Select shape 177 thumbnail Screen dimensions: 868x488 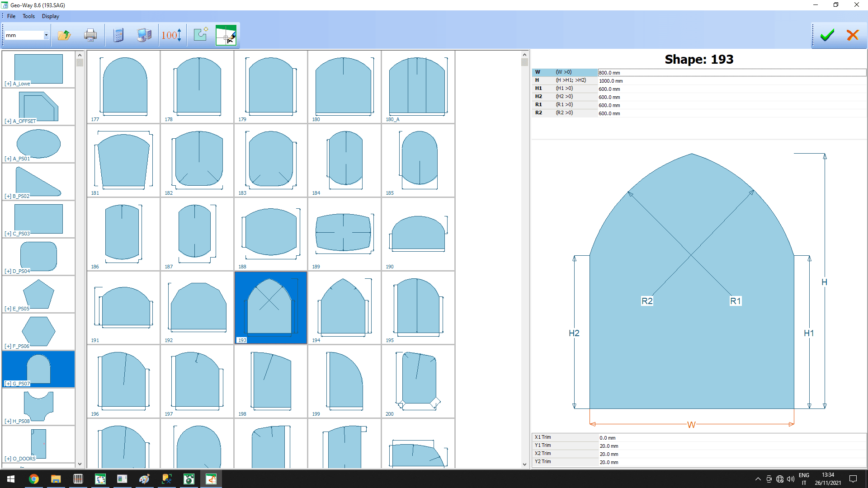(123, 87)
